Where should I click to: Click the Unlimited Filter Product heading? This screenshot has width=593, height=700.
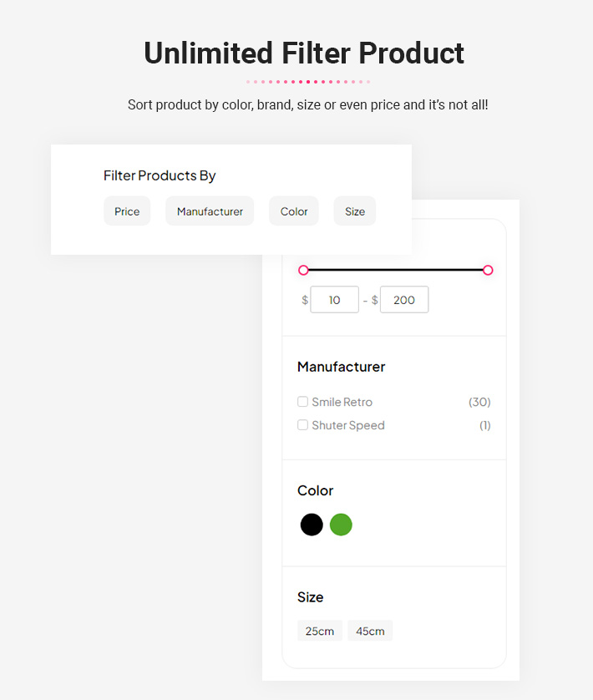[304, 53]
